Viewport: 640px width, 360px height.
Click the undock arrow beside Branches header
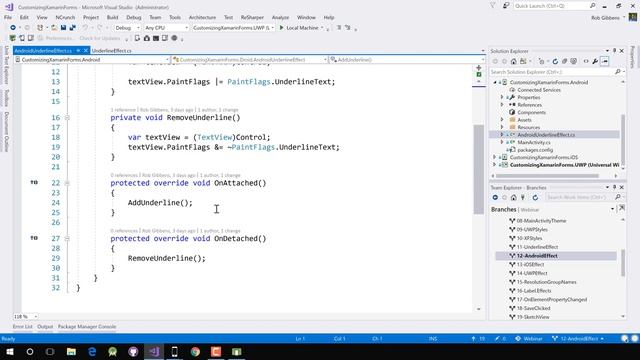622,209
